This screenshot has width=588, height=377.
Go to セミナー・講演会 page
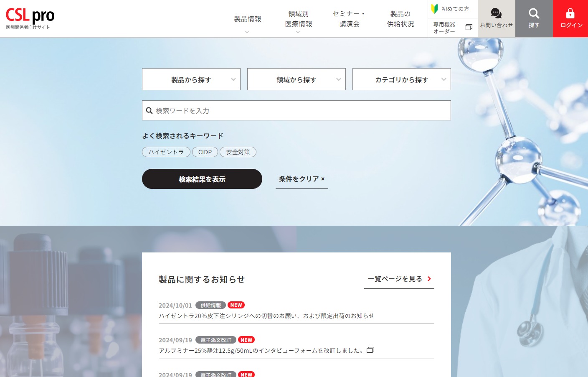point(349,19)
